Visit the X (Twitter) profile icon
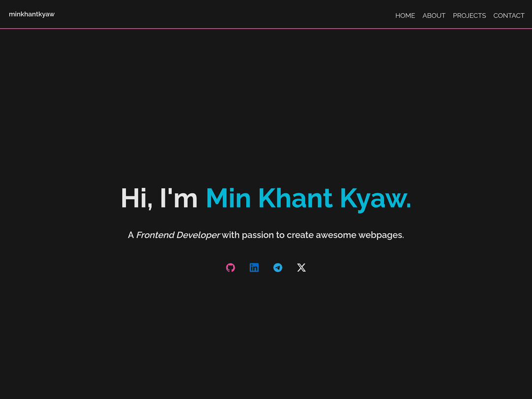This screenshot has width=532, height=399. [301, 267]
